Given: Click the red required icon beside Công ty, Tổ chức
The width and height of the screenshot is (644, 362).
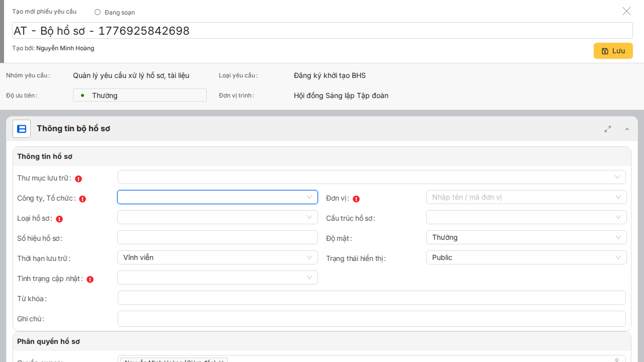Looking at the screenshot, I should [83, 199].
